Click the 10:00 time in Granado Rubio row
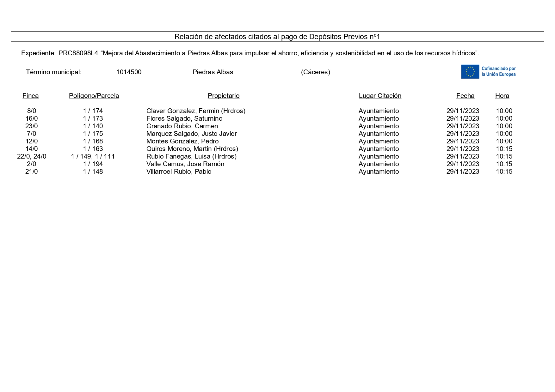The width and height of the screenshot is (555, 392). coord(504,126)
